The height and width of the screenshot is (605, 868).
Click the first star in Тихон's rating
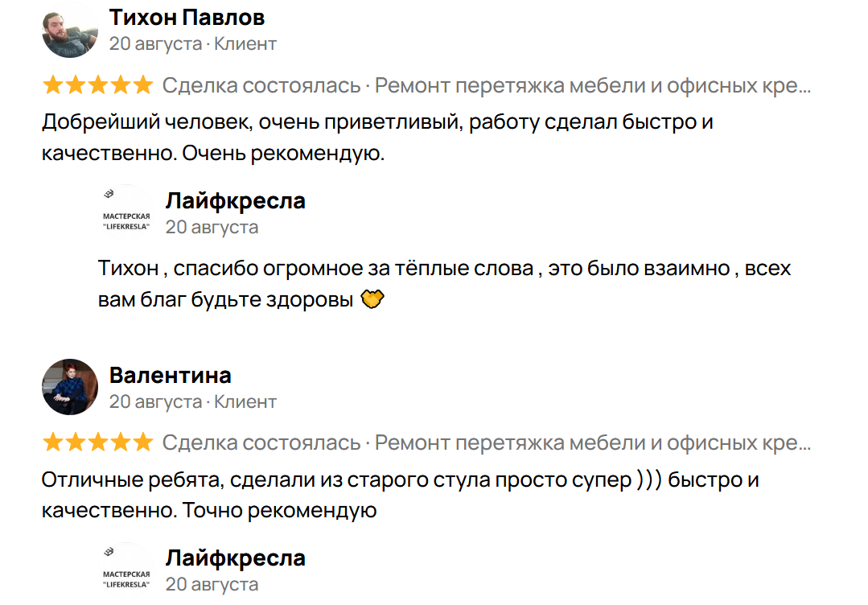coord(53,84)
